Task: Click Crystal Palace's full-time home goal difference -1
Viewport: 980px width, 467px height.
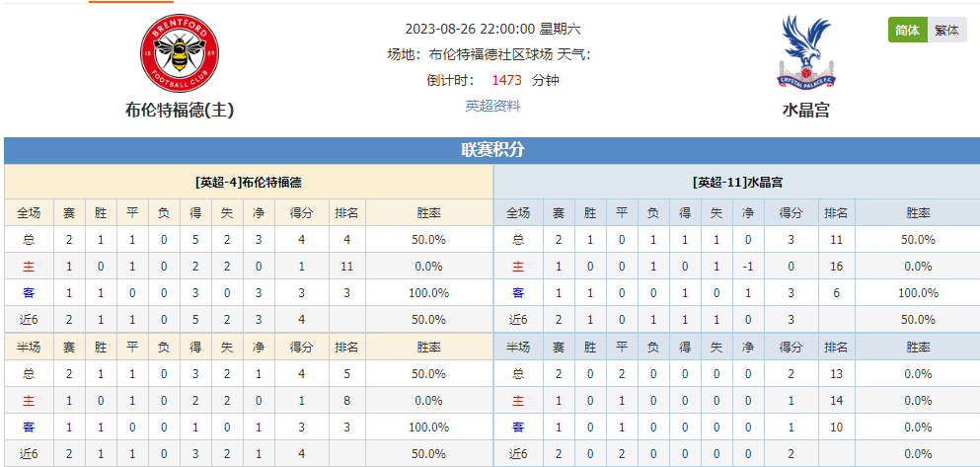Action: click(747, 267)
